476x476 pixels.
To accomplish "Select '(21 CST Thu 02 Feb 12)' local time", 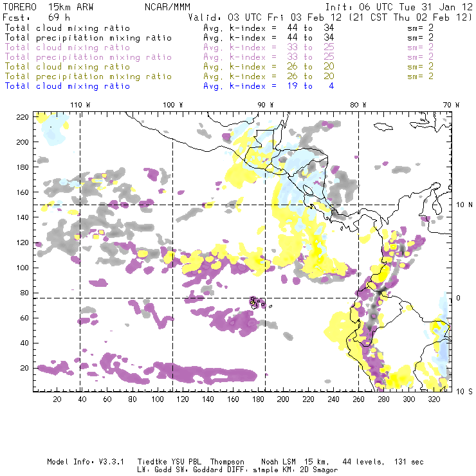I will [x=410, y=17].
